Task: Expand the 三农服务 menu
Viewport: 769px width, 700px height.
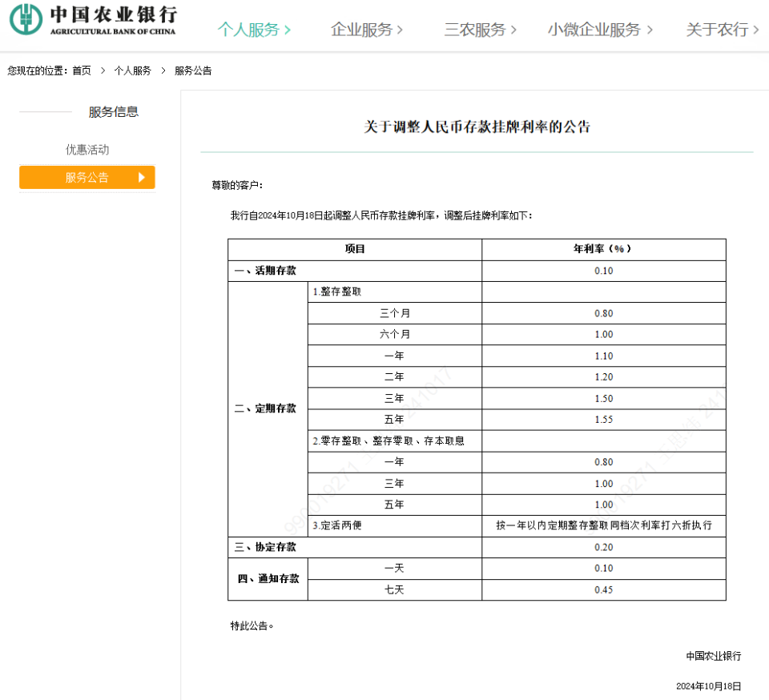Action: 480,30
